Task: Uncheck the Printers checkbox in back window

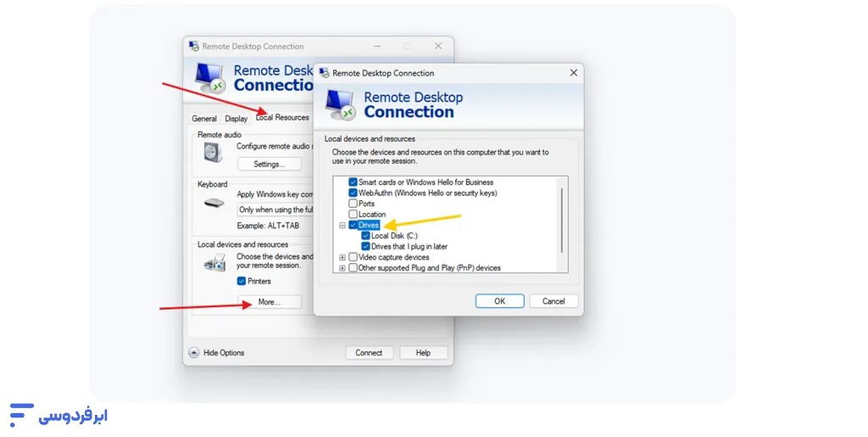Action: 242,281
